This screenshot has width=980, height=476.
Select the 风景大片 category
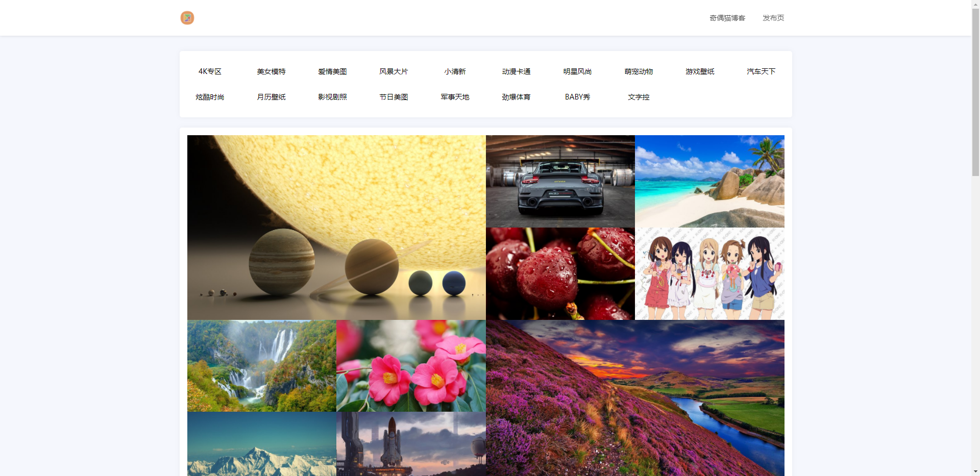pyautogui.click(x=394, y=71)
